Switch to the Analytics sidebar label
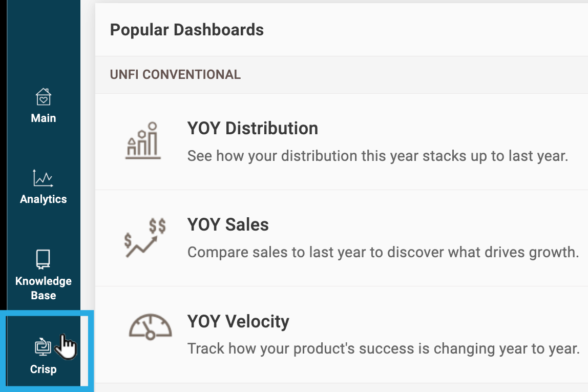The width and height of the screenshot is (588, 392). pos(43,199)
